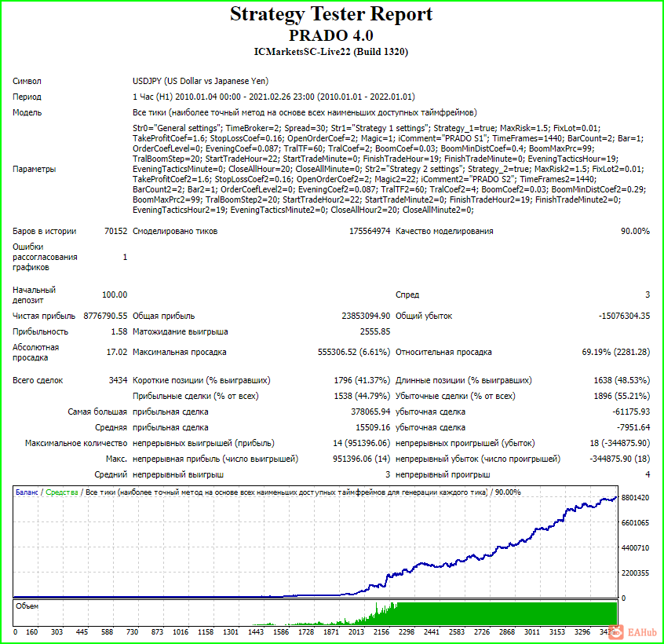Image resolution: width=664 pixels, height=644 pixels.
Task: Click the 2583 trade-number axis label
Action: pyautogui.click(x=457, y=631)
